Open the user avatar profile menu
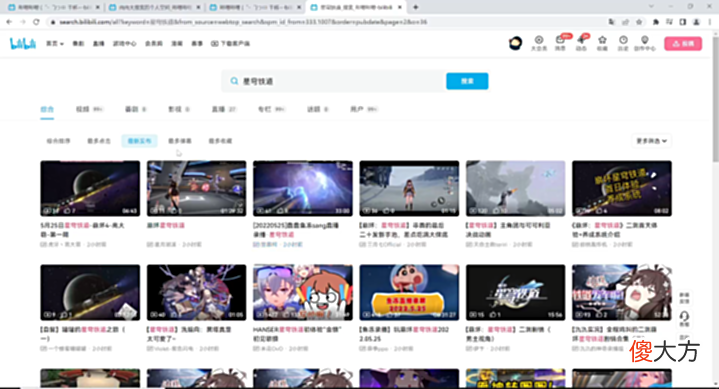719x389 pixels. (515, 43)
